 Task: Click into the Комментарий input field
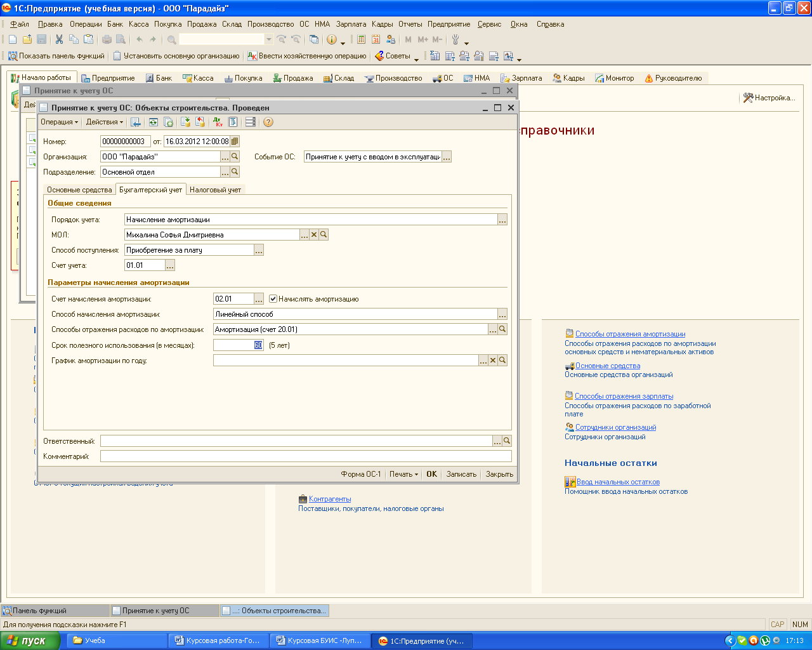tap(306, 456)
